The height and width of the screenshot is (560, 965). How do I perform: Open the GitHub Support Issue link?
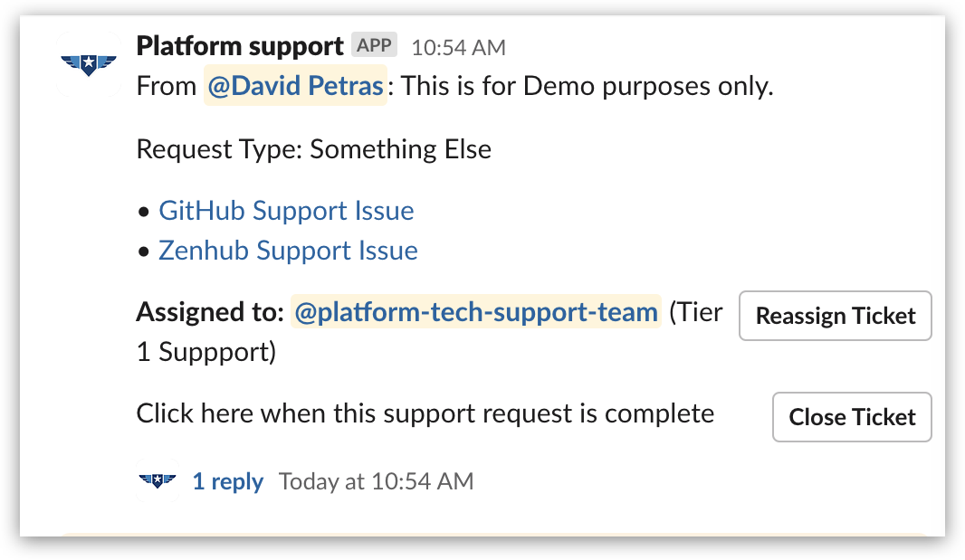coord(286,210)
